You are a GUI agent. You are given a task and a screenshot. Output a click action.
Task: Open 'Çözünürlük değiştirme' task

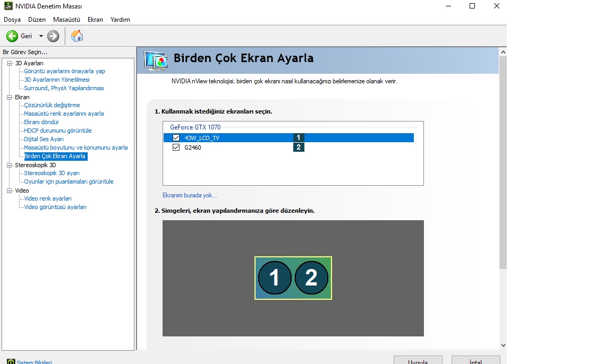pos(52,105)
